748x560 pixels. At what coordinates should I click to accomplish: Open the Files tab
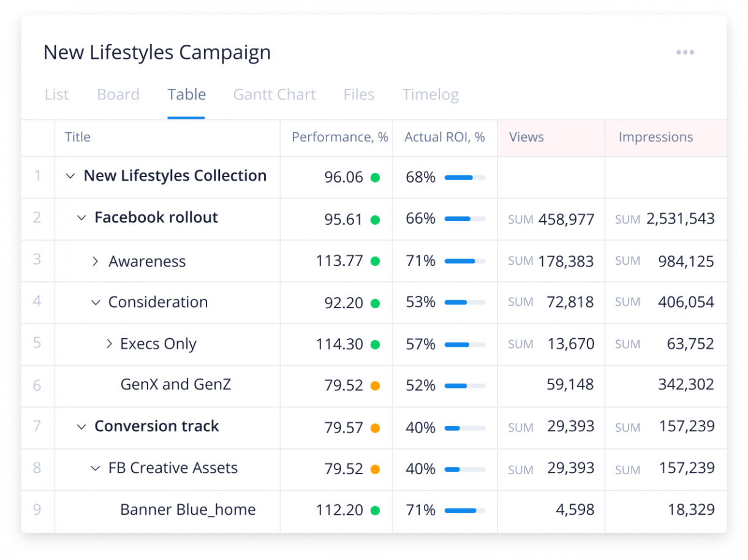coord(359,94)
